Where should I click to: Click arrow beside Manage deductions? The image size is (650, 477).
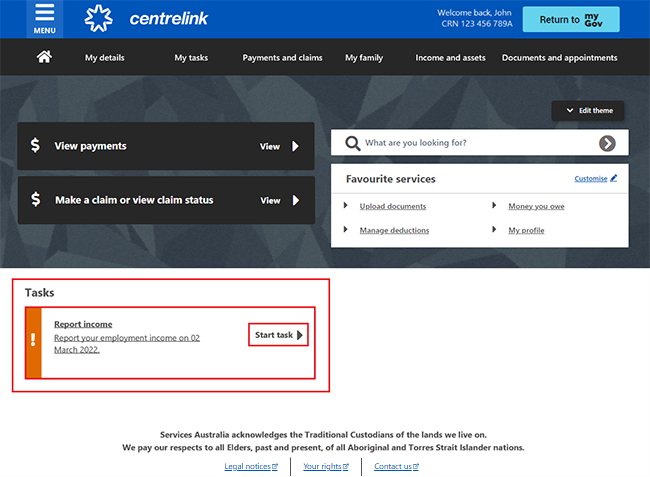pos(346,229)
